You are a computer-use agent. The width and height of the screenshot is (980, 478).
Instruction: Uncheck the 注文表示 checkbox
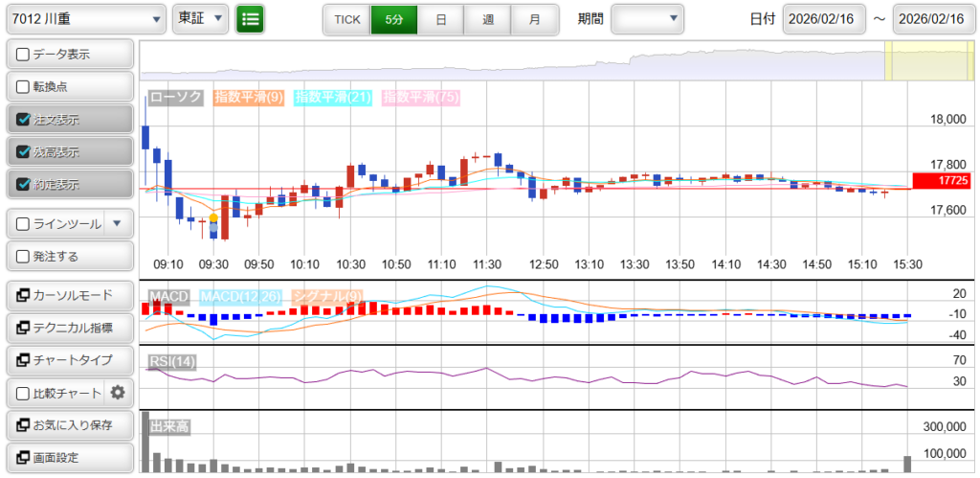click(24, 120)
